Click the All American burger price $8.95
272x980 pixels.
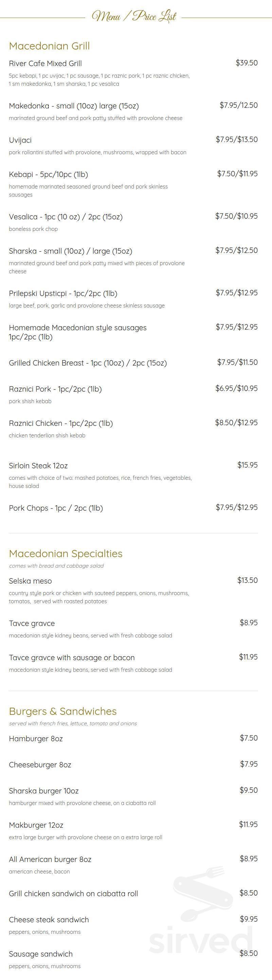[x=248, y=859]
